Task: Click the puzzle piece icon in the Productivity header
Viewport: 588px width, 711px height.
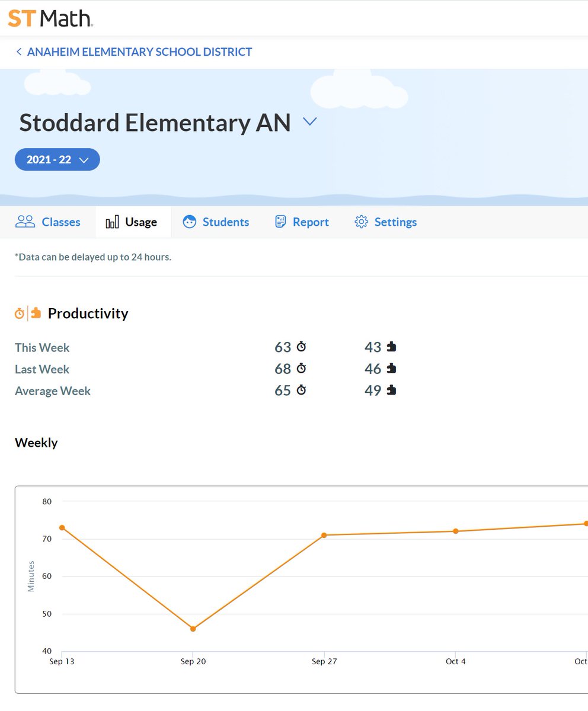Action: click(36, 313)
